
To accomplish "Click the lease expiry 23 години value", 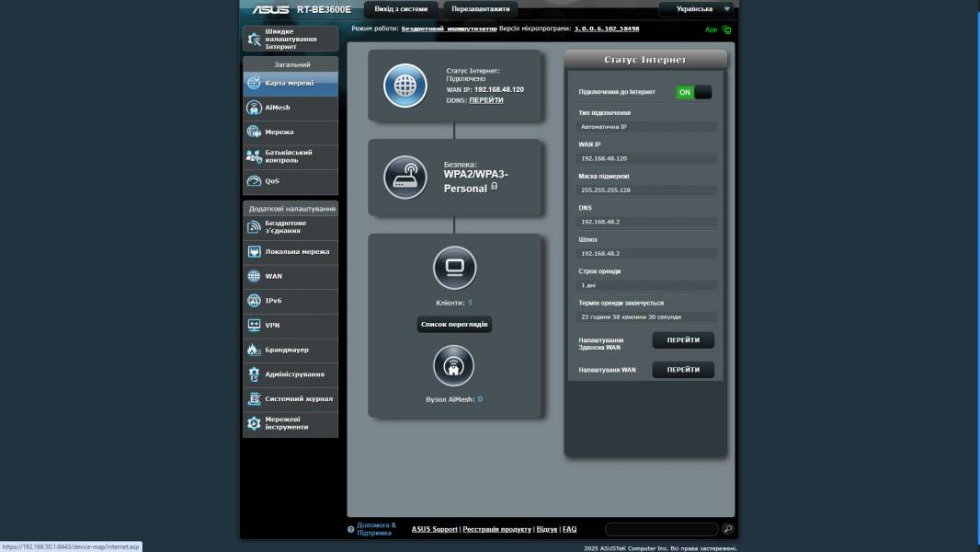I will coord(646,317).
